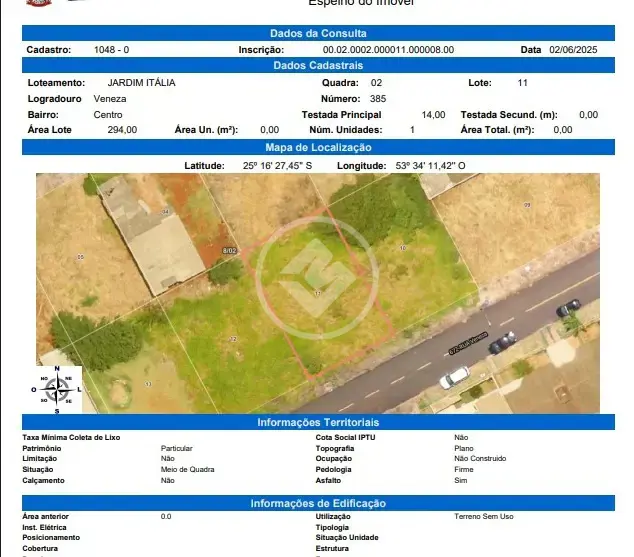This screenshot has width=634, height=557.
Task: Select the 'Mapa de Localização' header bar
Action: point(318,147)
